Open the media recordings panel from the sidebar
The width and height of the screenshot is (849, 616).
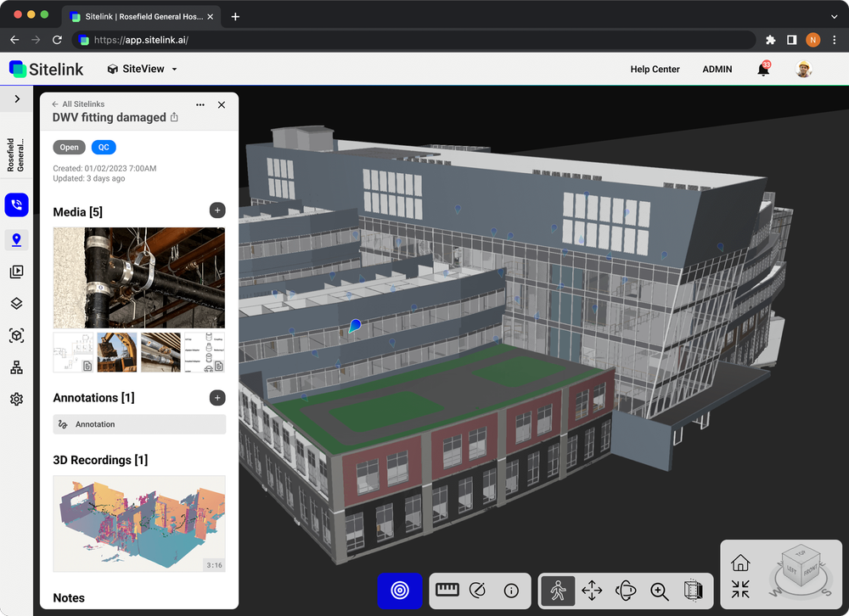coord(16,272)
